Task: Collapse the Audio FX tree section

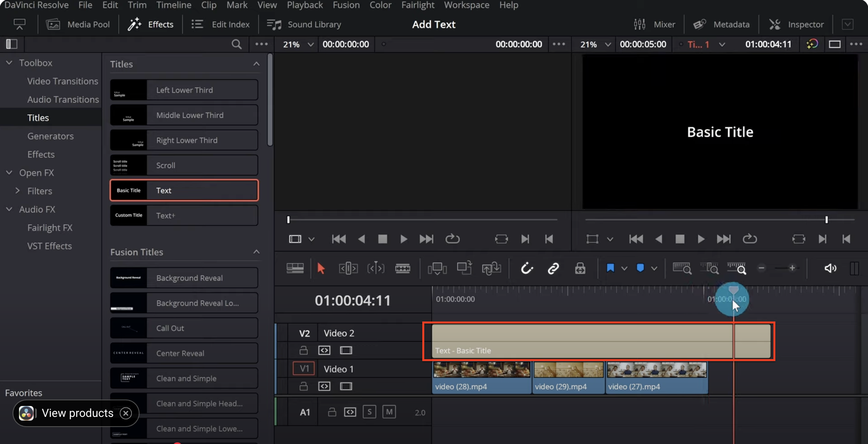Action: (x=9, y=209)
